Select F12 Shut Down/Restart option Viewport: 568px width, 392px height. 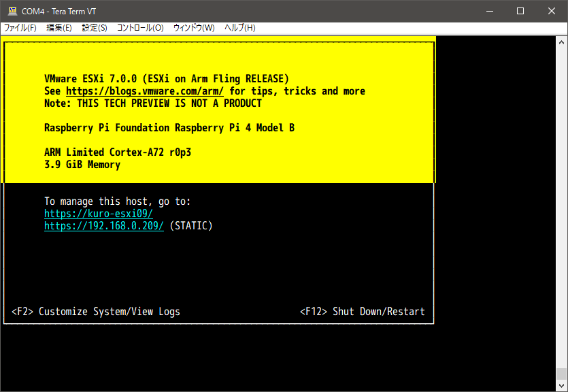point(362,312)
